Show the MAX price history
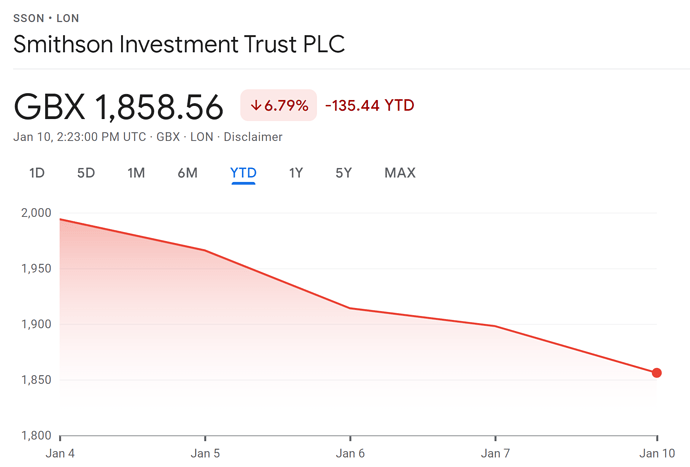The height and width of the screenshot is (467, 690). pos(400,173)
